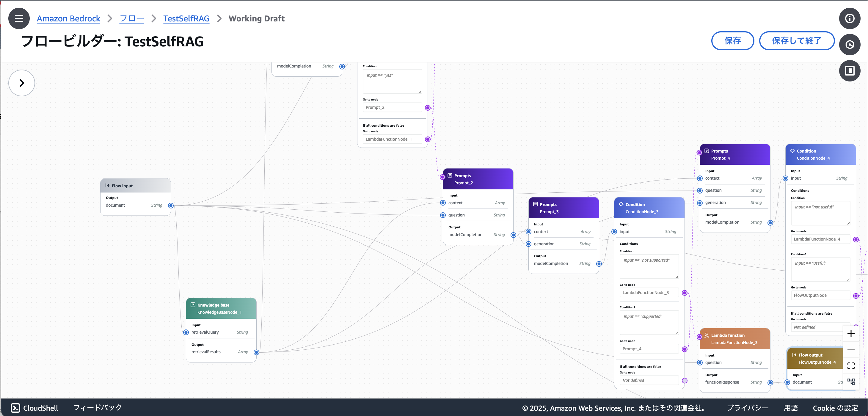Click KnowledgeBaseNode_1 retrievalResults output connector

(256, 352)
